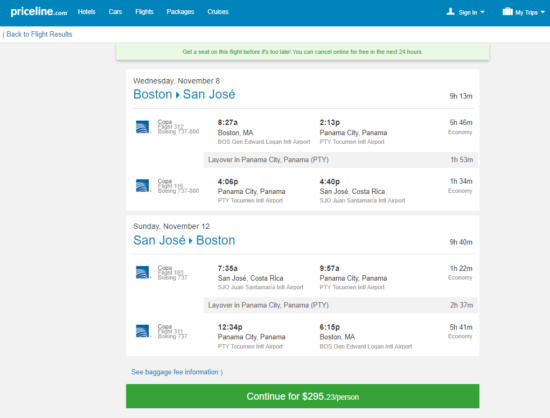Click the priceline.com logo
Image resolution: width=550 pixels, height=418 pixels.
click(39, 12)
